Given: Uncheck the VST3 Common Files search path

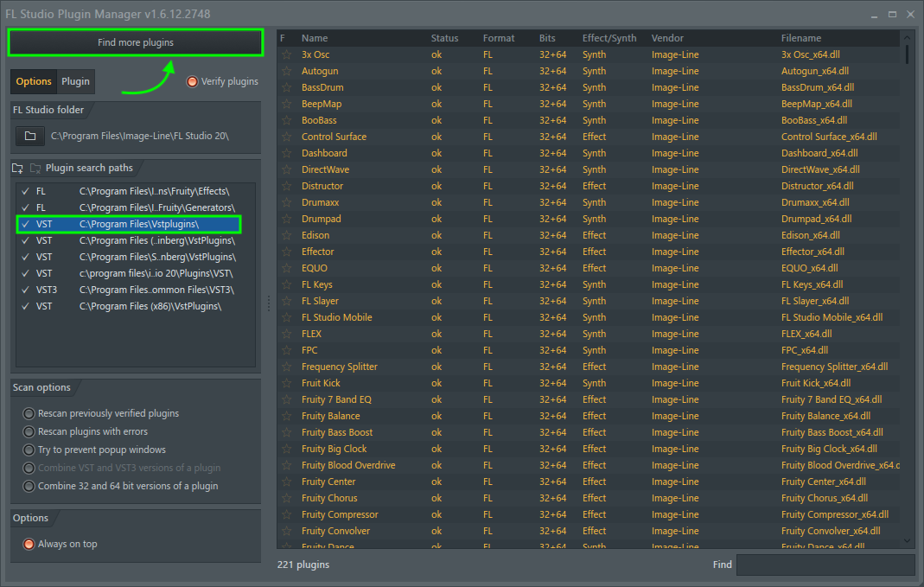Looking at the screenshot, I should click(x=25, y=290).
